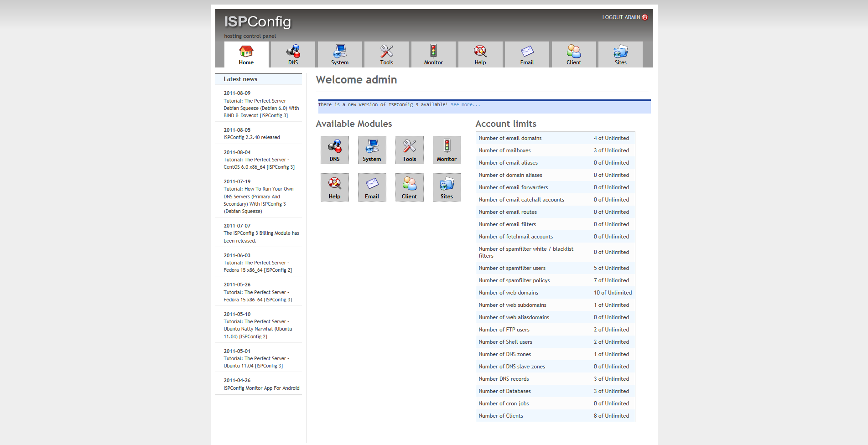Click 'Number of FTP users' label
This screenshot has height=445, width=868.
point(504,330)
